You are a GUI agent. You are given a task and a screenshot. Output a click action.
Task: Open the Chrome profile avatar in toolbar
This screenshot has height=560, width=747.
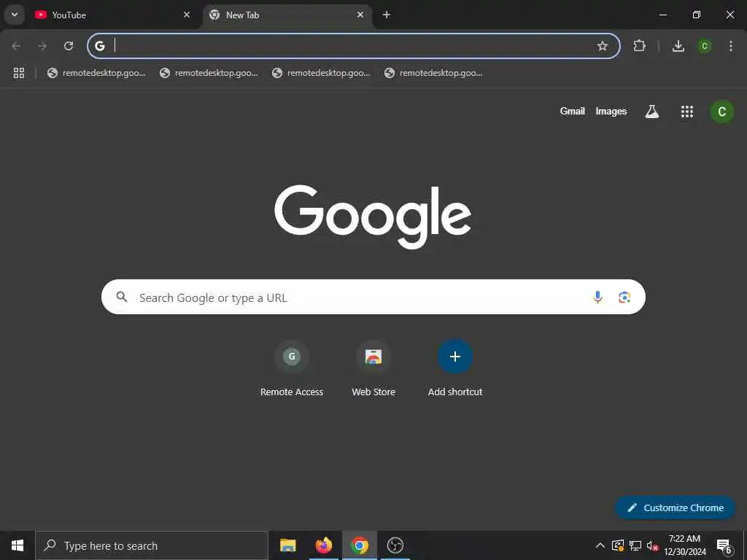[705, 46]
